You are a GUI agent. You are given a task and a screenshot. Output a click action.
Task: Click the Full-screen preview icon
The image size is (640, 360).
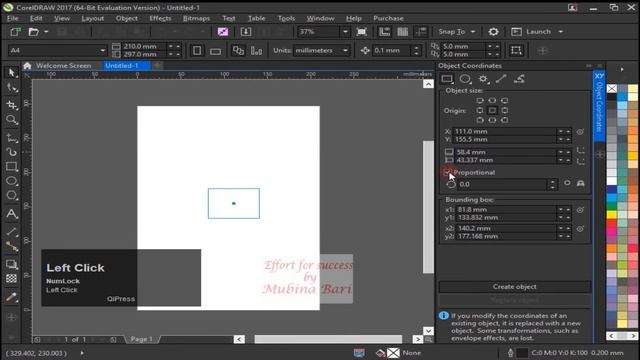tap(361, 31)
